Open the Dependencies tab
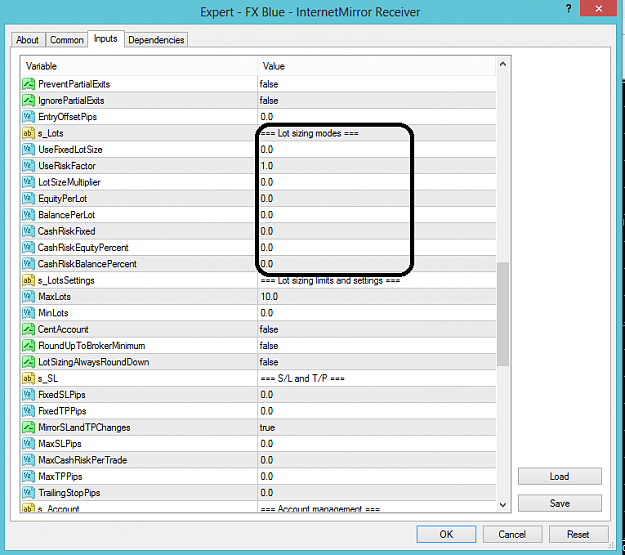Image resolution: width=625 pixels, height=555 pixels. [x=156, y=40]
